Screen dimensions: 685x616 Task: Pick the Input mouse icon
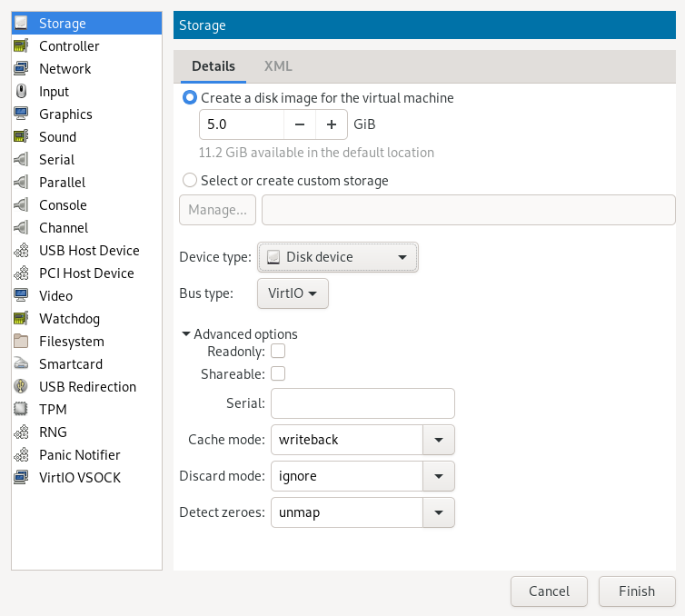pos(22,92)
